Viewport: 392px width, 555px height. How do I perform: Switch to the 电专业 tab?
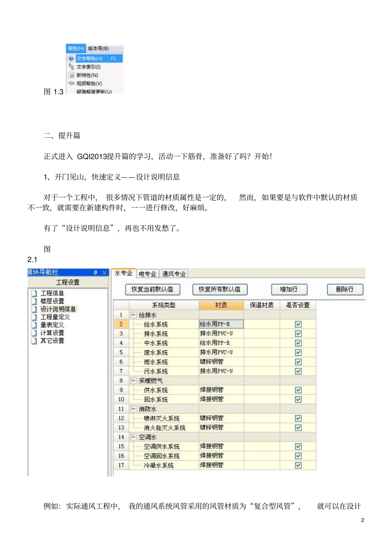(x=147, y=274)
